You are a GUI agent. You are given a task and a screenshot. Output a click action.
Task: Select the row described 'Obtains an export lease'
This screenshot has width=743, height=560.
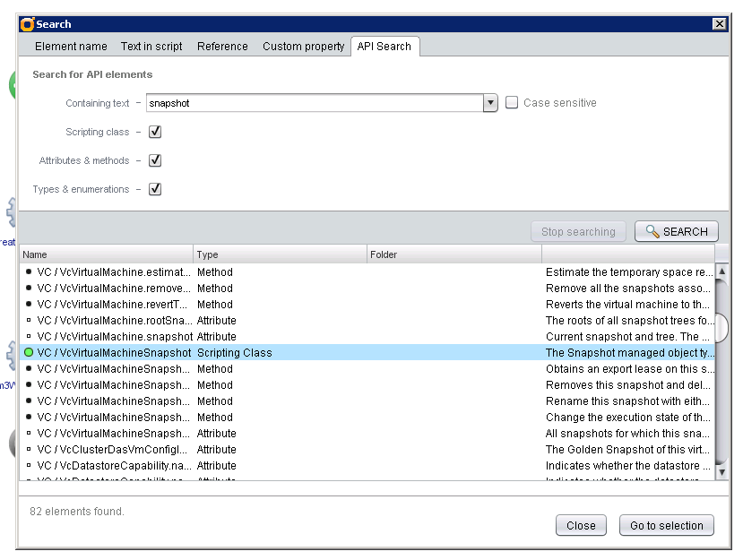click(367, 368)
